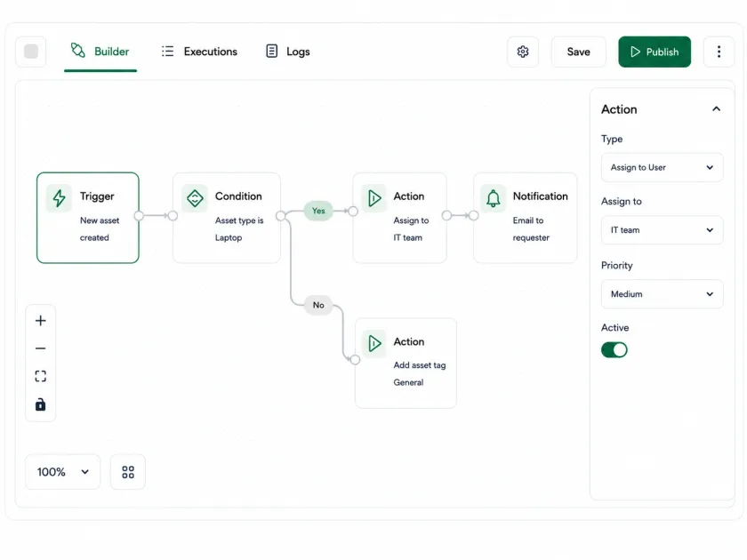
Task: Click the Executions list icon
Action: click(x=168, y=51)
